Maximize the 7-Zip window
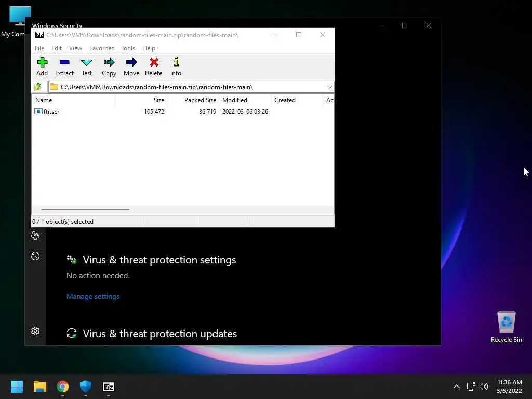 click(x=299, y=35)
